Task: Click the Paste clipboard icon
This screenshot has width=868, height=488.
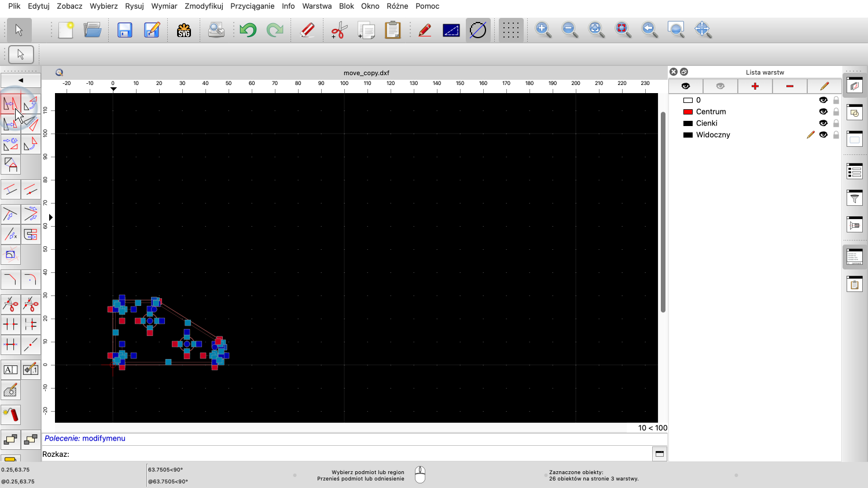Action: point(393,30)
